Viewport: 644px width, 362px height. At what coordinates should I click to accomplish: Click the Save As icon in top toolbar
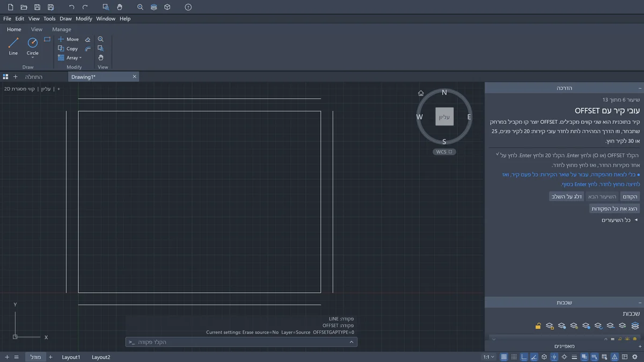[50, 7]
